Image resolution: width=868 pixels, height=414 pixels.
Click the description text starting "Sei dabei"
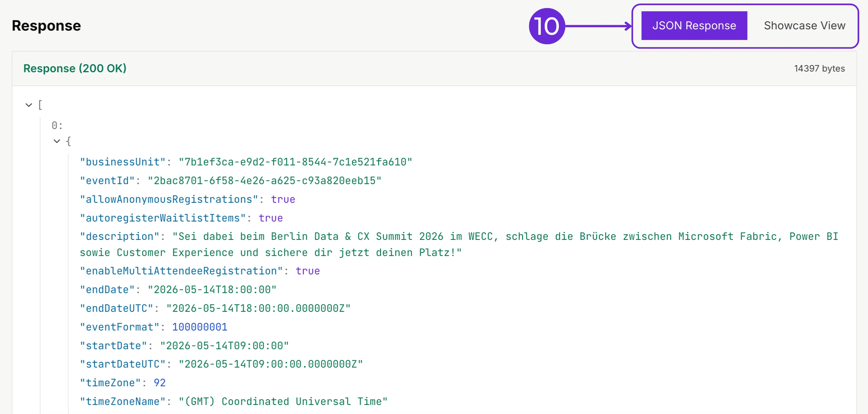click(x=459, y=244)
